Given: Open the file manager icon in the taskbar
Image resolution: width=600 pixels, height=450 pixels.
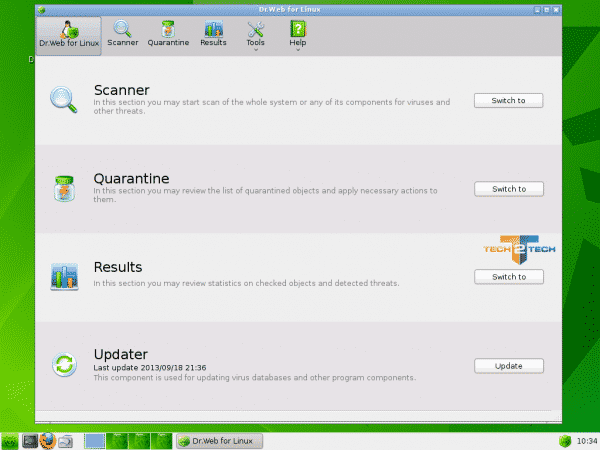Looking at the screenshot, I should pyautogui.click(x=65, y=441).
